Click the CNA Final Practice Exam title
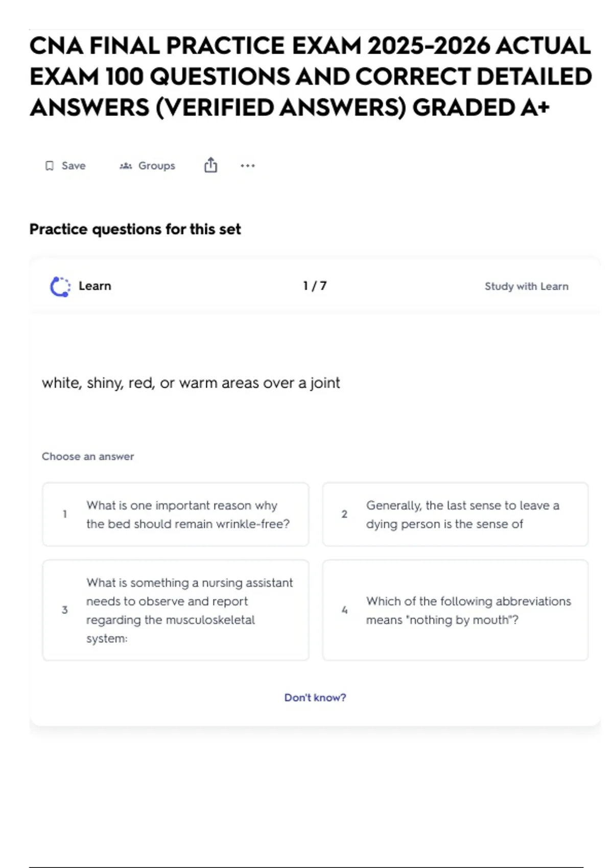This screenshot has height=868, width=613. click(x=310, y=77)
